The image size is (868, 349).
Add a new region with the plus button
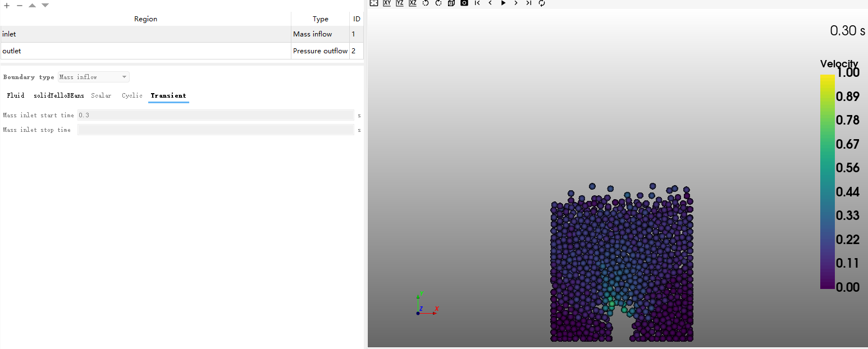tap(7, 5)
